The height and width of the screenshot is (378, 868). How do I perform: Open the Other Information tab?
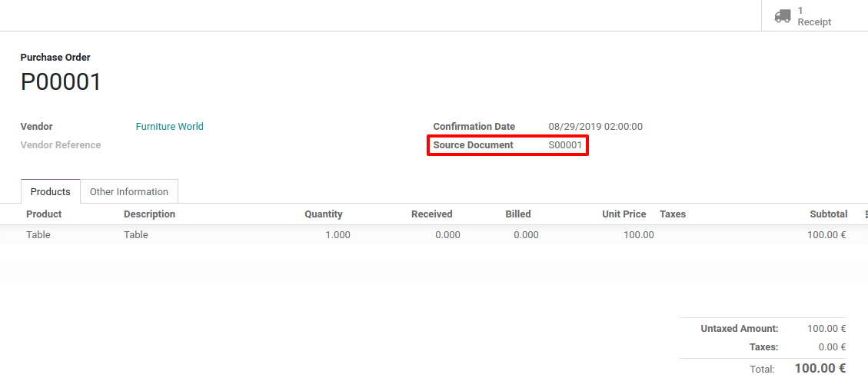click(x=128, y=192)
